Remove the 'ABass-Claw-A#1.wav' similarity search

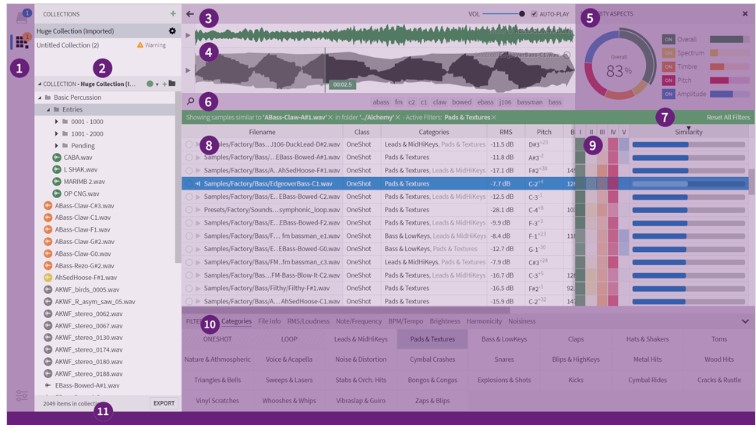[330, 117]
